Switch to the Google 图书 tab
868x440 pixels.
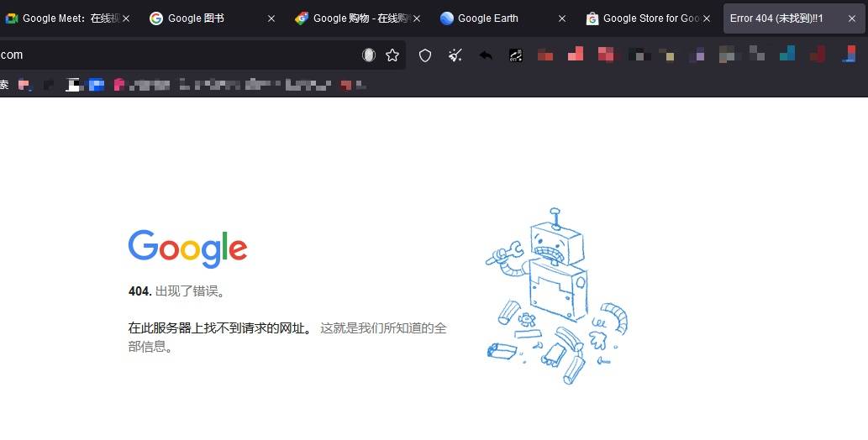coord(213,18)
